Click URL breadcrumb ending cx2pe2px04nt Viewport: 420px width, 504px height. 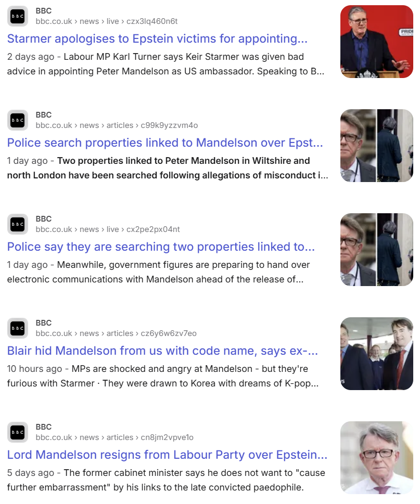pyautogui.click(x=108, y=229)
